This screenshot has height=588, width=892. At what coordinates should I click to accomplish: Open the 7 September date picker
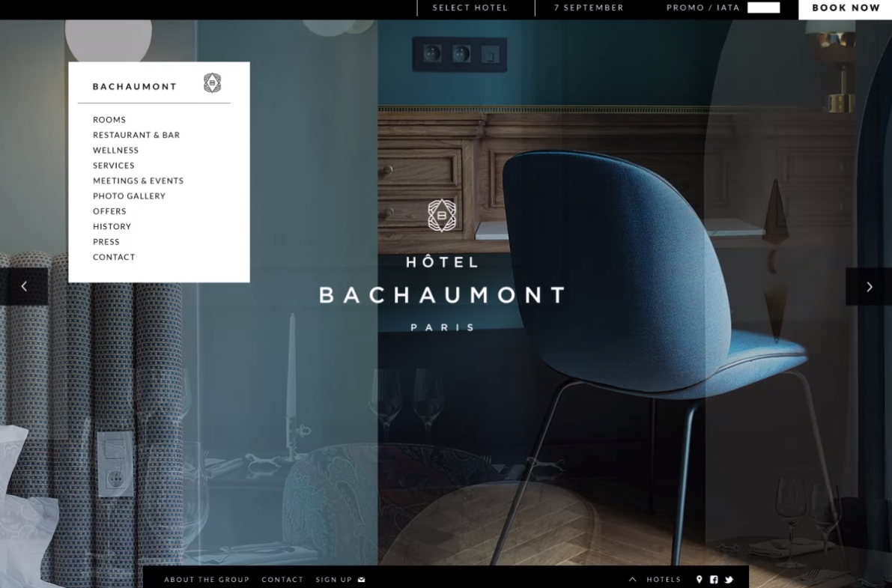point(589,8)
